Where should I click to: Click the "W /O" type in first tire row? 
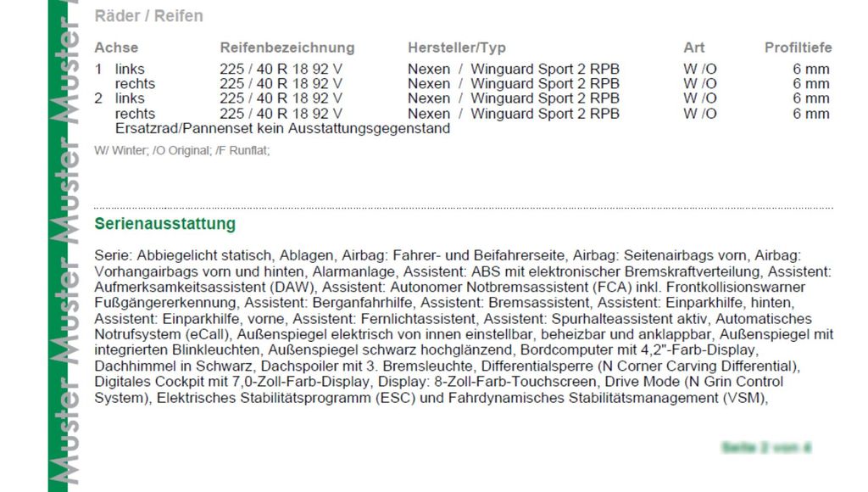699,69
